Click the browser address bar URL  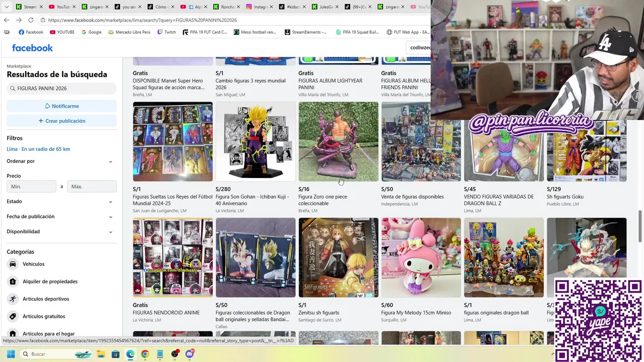pos(142,20)
